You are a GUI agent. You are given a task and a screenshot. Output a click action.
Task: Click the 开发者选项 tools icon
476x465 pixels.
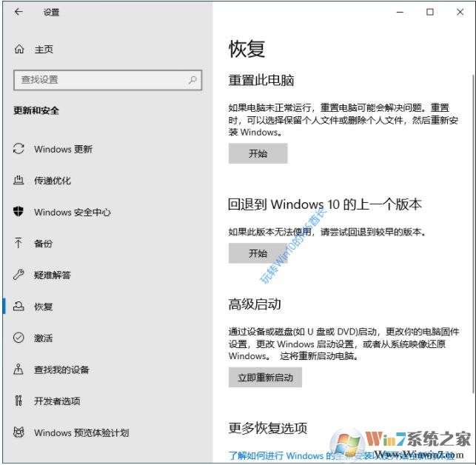pos(19,401)
